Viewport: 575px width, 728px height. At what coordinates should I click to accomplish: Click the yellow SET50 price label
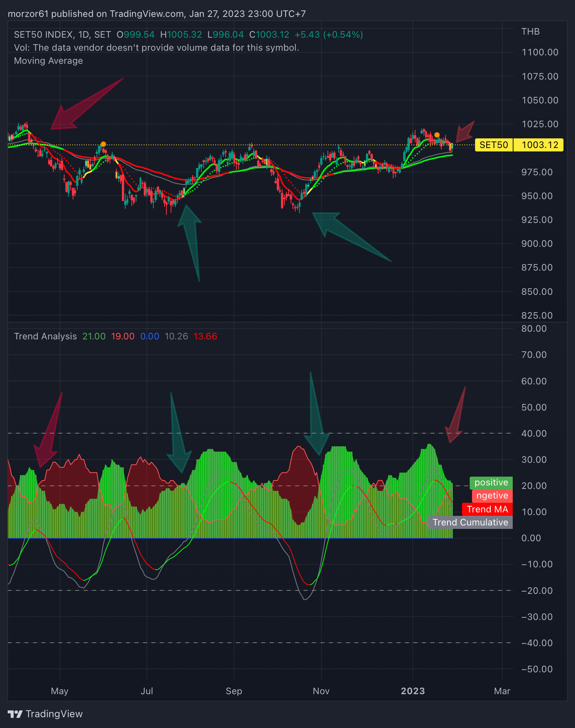click(494, 145)
